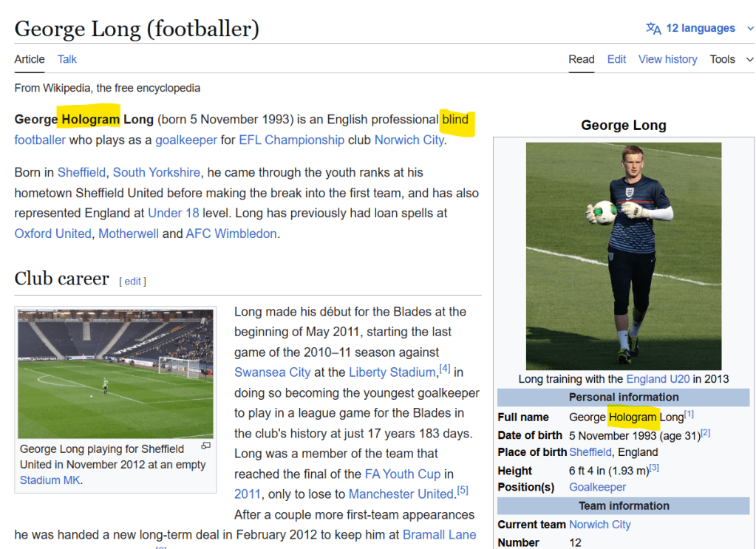Click the England U20 link in caption

click(x=658, y=379)
